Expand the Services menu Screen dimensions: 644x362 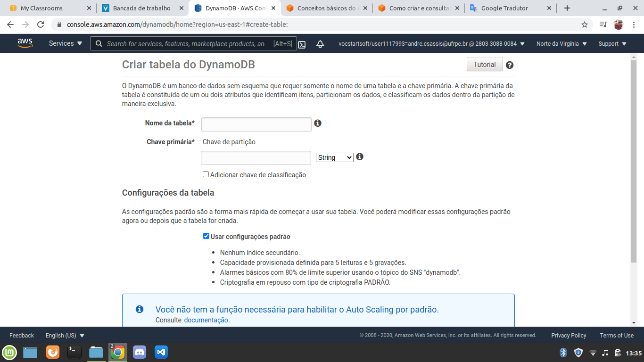point(66,43)
